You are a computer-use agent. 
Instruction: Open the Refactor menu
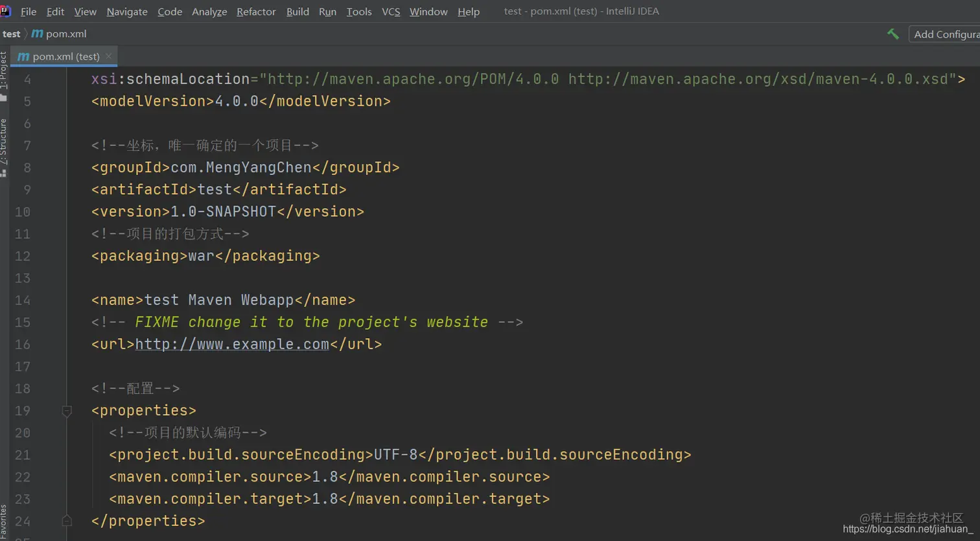pos(256,12)
